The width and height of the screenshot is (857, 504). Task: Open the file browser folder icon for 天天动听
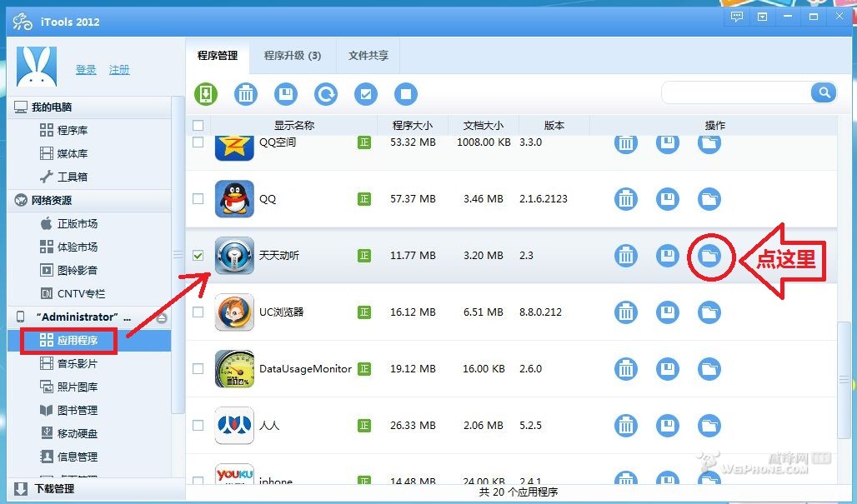click(709, 256)
